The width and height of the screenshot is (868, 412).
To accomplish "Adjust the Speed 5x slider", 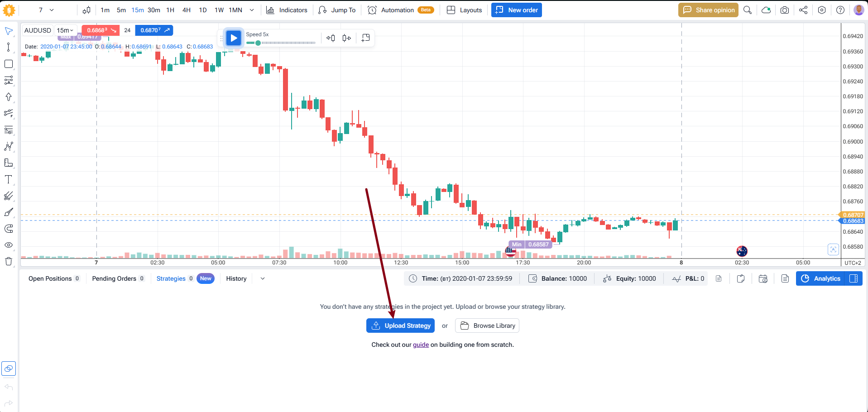I will [258, 43].
